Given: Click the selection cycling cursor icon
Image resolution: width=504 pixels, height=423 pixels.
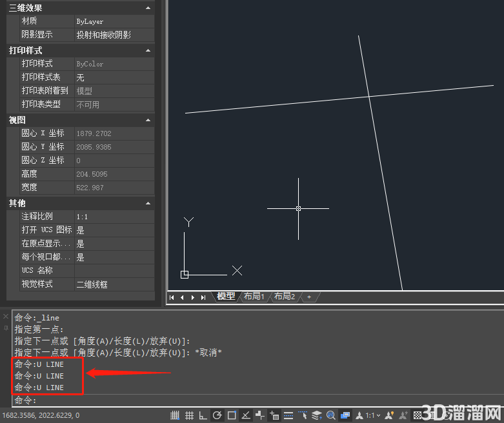Looking at the screenshot, I should (303, 415).
